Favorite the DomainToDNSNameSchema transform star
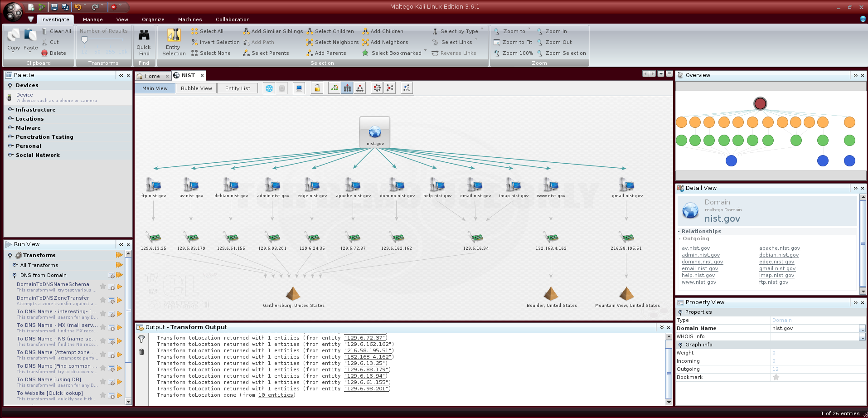 coord(103,287)
